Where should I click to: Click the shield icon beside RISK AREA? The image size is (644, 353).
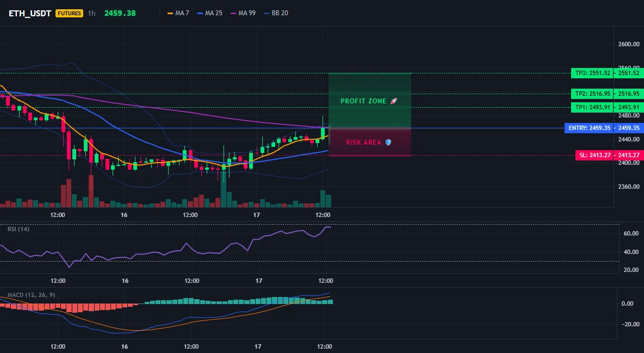coord(388,142)
